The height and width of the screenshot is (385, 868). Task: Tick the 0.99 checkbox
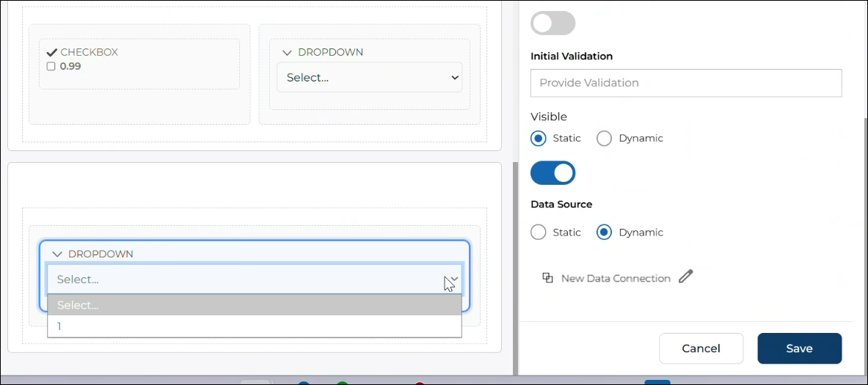click(51, 67)
